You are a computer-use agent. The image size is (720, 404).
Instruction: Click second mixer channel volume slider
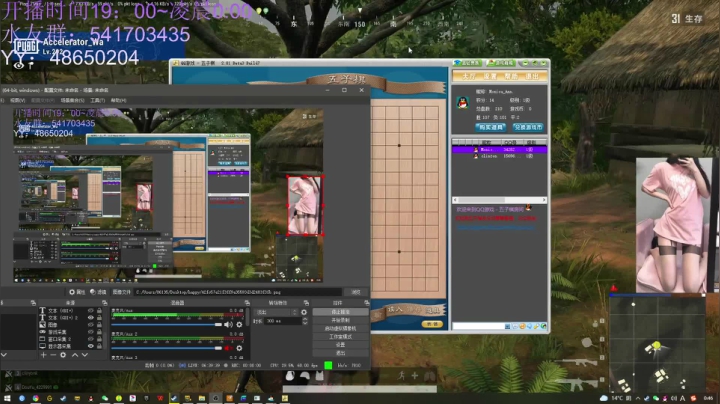click(x=167, y=348)
